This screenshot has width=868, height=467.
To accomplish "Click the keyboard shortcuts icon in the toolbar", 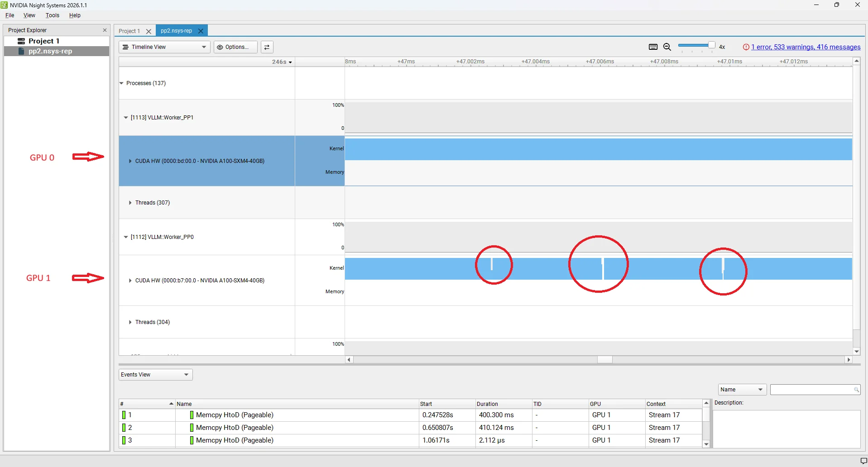I will [x=652, y=47].
